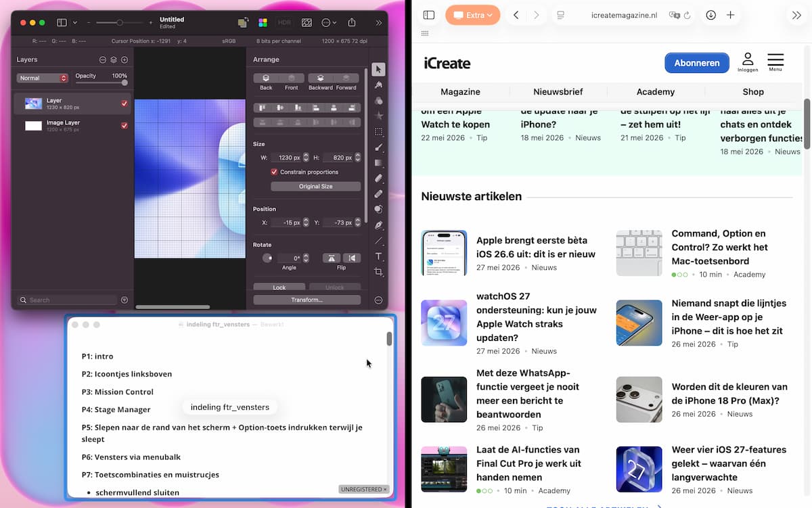Add a new layer with plus icon
The height and width of the screenshot is (508, 812).
point(125,60)
